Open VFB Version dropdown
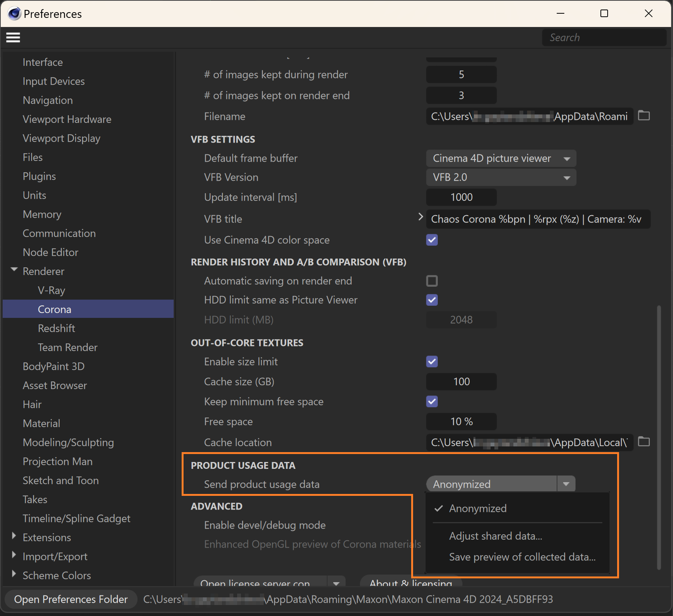 [501, 177]
